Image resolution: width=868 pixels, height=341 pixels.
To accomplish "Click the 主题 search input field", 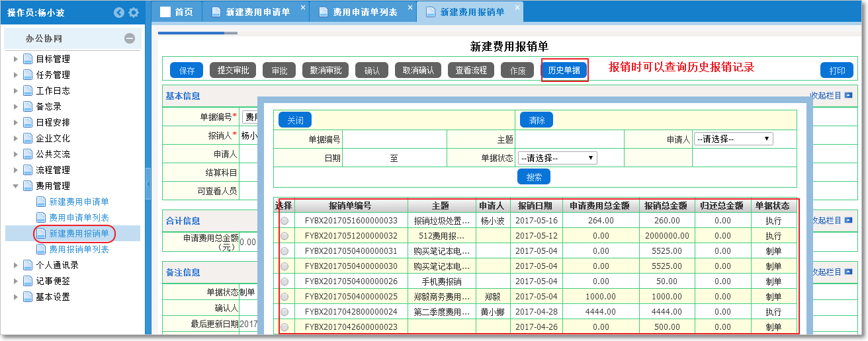I will click(x=570, y=139).
